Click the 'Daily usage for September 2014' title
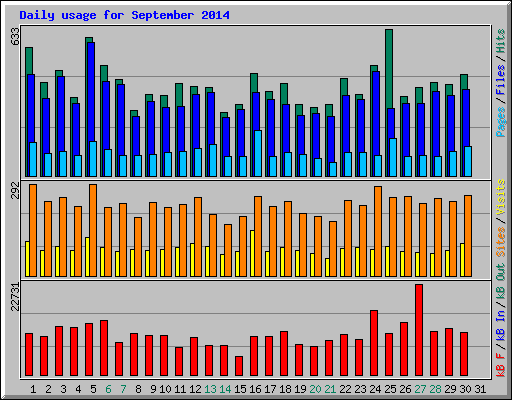 click(124, 15)
